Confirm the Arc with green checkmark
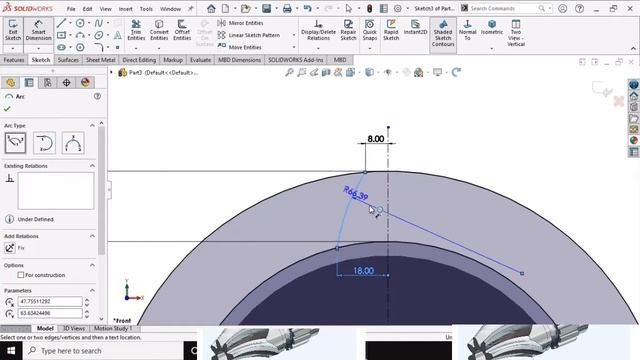This screenshot has width=640, height=360. point(7,109)
